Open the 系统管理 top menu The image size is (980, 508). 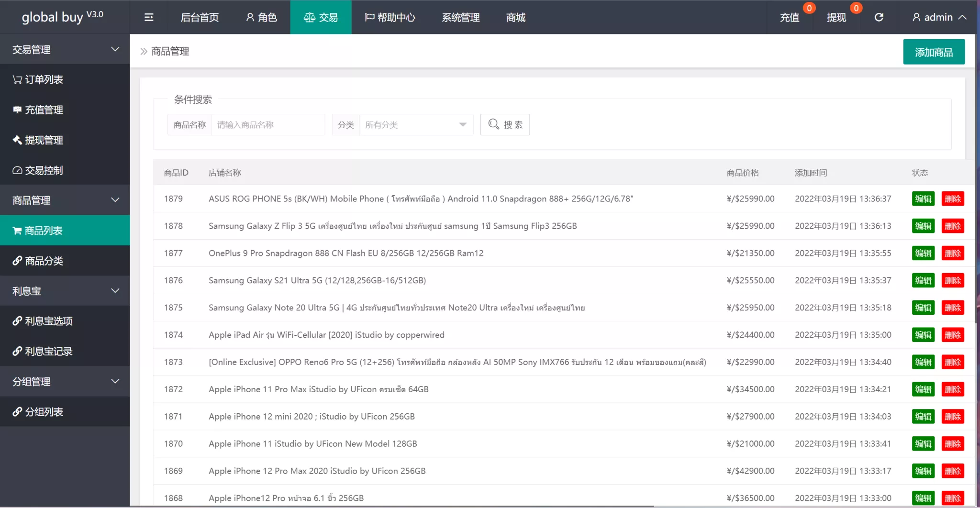460,17
